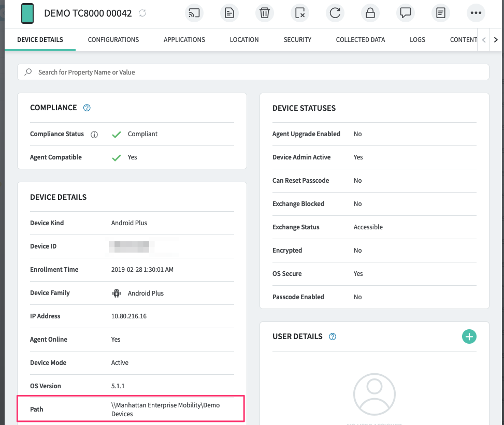
Task: Open User Details help question mark
Action: click(x=333, y=336)
